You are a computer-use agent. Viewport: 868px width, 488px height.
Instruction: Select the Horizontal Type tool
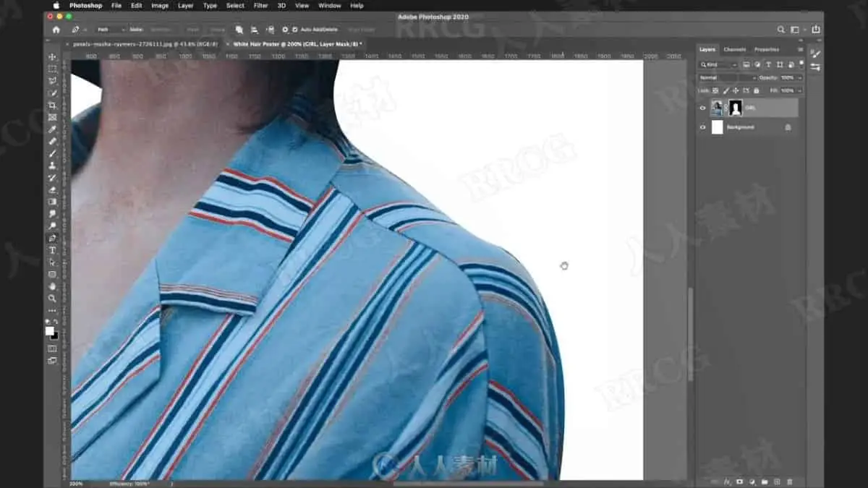pyautogui.click(x=52, y=250)
